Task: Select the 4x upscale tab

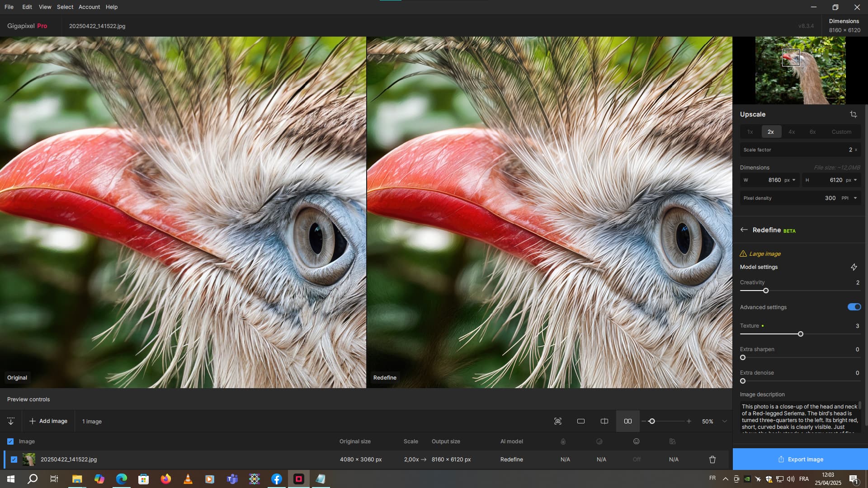Action: pyautogui.click(x=791, y=132)
